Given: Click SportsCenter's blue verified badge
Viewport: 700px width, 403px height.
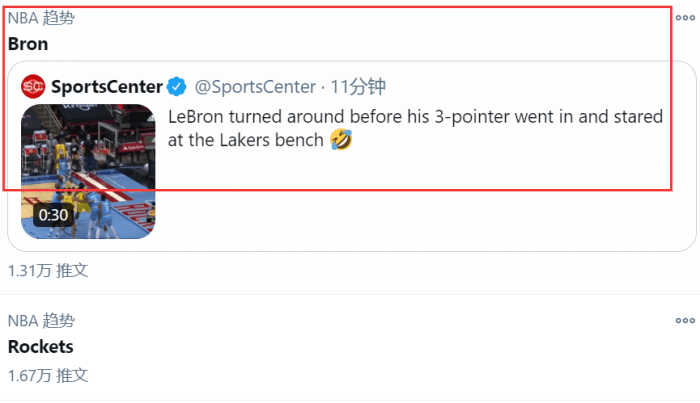Looking at the screenshot, I should [176, 86].
